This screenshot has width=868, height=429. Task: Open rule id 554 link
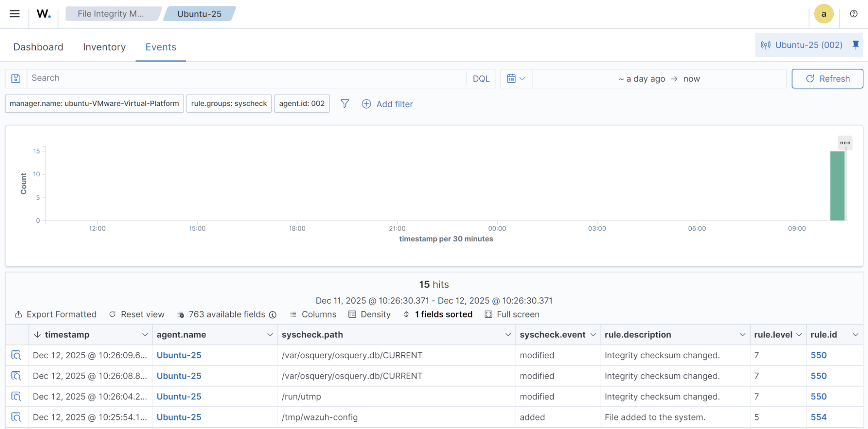[x=818, y=417]
